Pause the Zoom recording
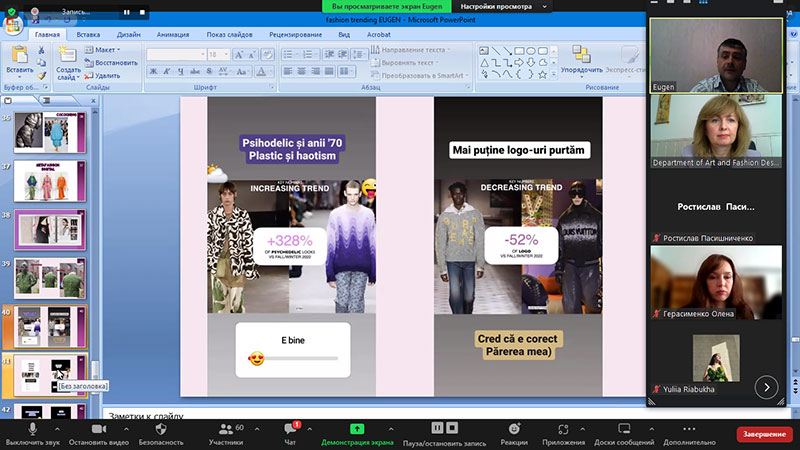Viewport: 800px width, 450px height. coord(437,428)
